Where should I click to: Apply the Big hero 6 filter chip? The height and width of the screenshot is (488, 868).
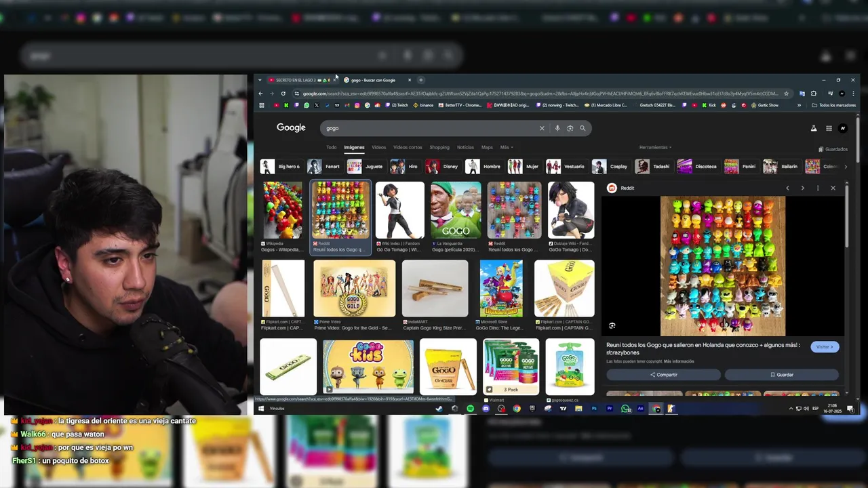(x=281, y=166)
